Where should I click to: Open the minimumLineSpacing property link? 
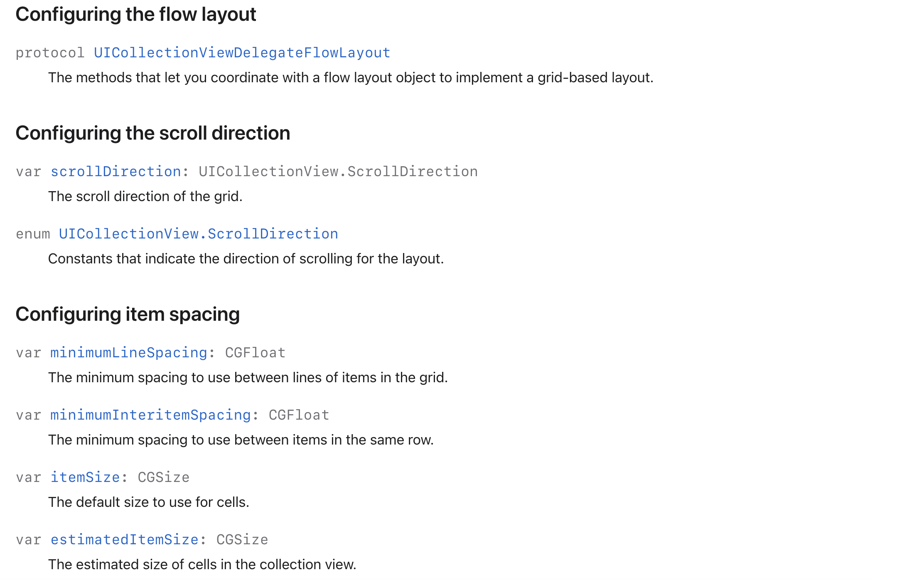coord(128,353)
